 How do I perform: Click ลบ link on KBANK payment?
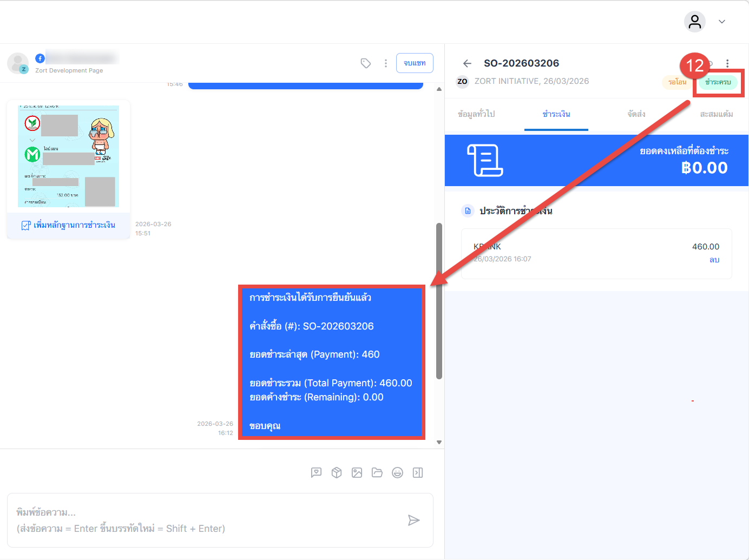pyautogui.click(x=714, y=260)
